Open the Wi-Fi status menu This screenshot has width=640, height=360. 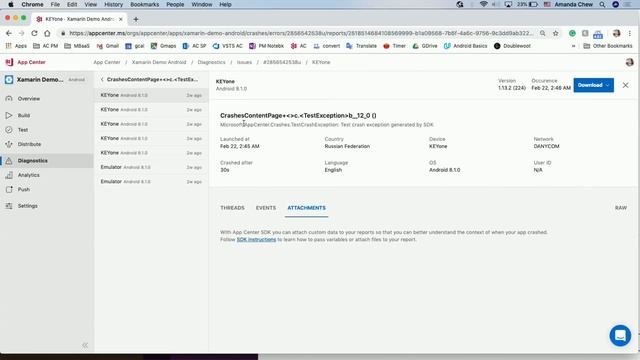point(484,4)
